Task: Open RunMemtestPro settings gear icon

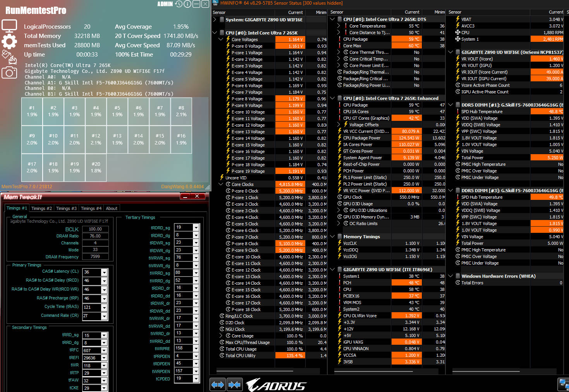Action: click(9, 41)
